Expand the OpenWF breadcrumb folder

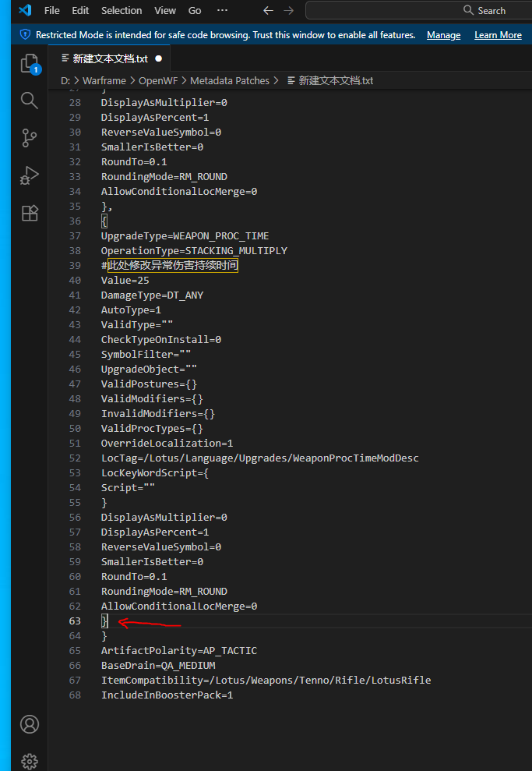click(x=158, y=80)
